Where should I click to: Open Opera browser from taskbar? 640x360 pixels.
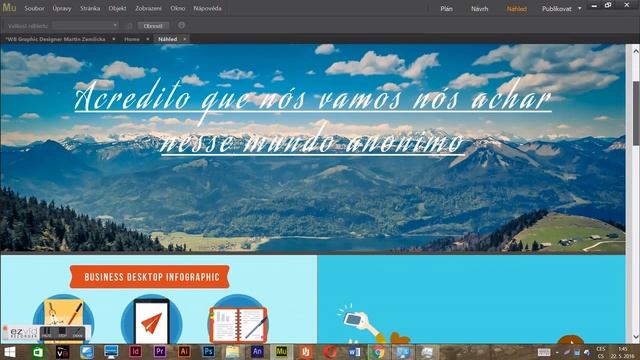330,352
